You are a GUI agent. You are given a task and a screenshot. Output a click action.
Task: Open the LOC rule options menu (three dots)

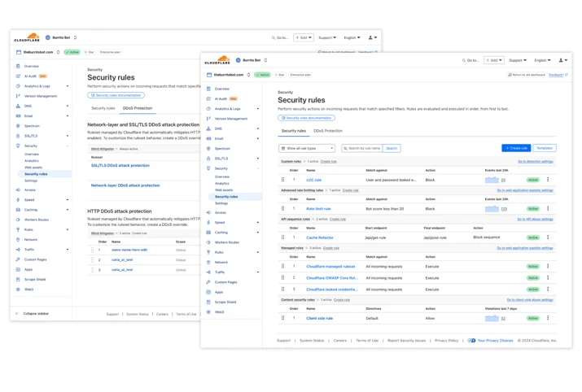[x=548, y=180]
